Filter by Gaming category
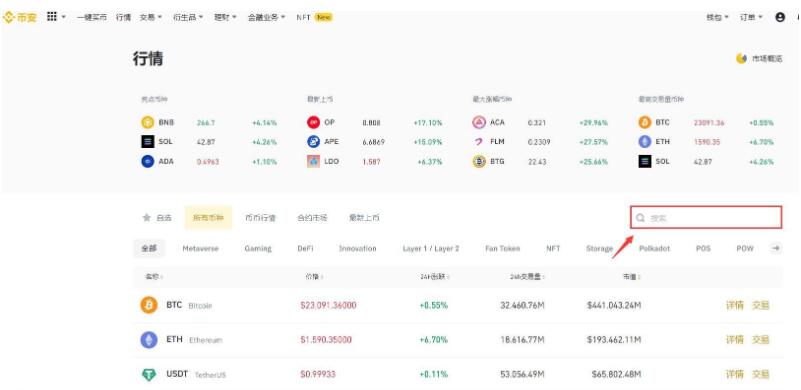Viewport: 801px width, 390px height. (258, 248)
